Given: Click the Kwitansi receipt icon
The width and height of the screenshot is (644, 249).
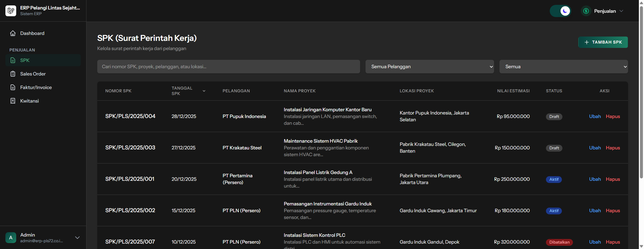Looking at the screenshot, I should click(x=13, y=101).
